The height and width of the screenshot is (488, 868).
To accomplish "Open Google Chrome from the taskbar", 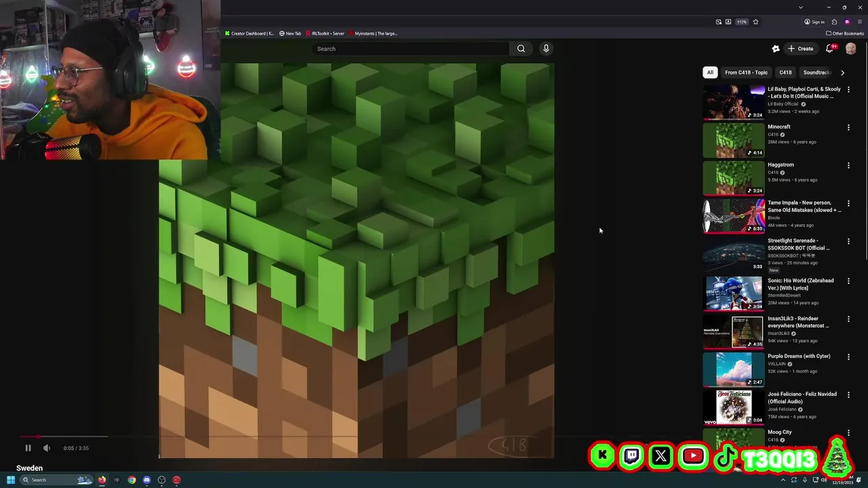I will [132, 480].
